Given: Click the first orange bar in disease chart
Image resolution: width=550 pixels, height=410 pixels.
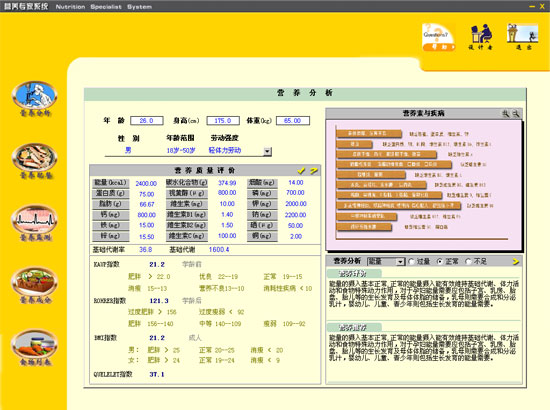Looking at the screenshot, I should (369, 134).
